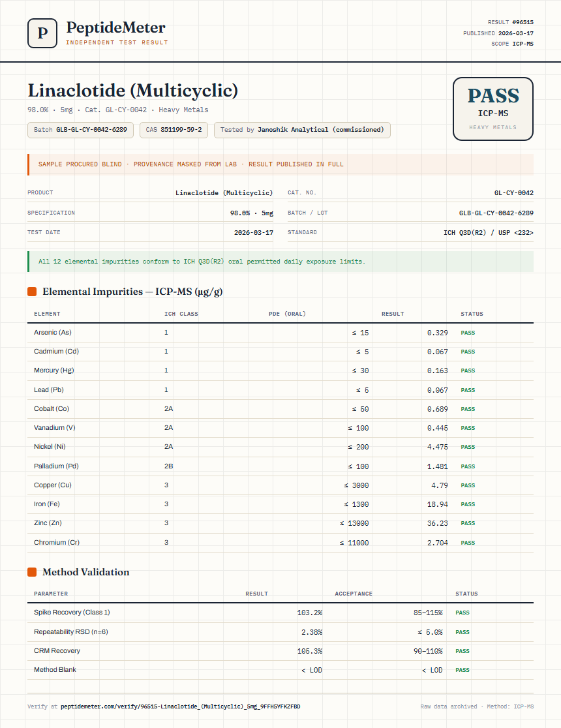Click the sample procured blind banner
The width and height of the screenshot is (561, 728).
[280, 164]
